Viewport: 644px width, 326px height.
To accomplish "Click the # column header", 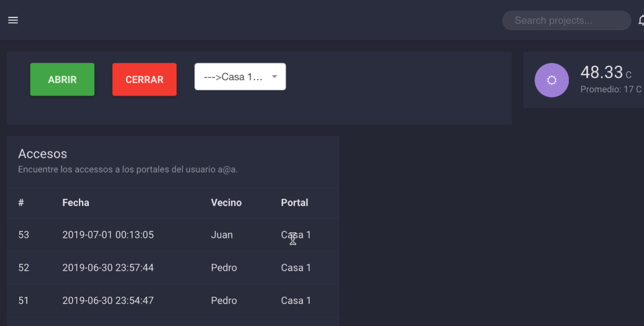I will tap(21, 202).
